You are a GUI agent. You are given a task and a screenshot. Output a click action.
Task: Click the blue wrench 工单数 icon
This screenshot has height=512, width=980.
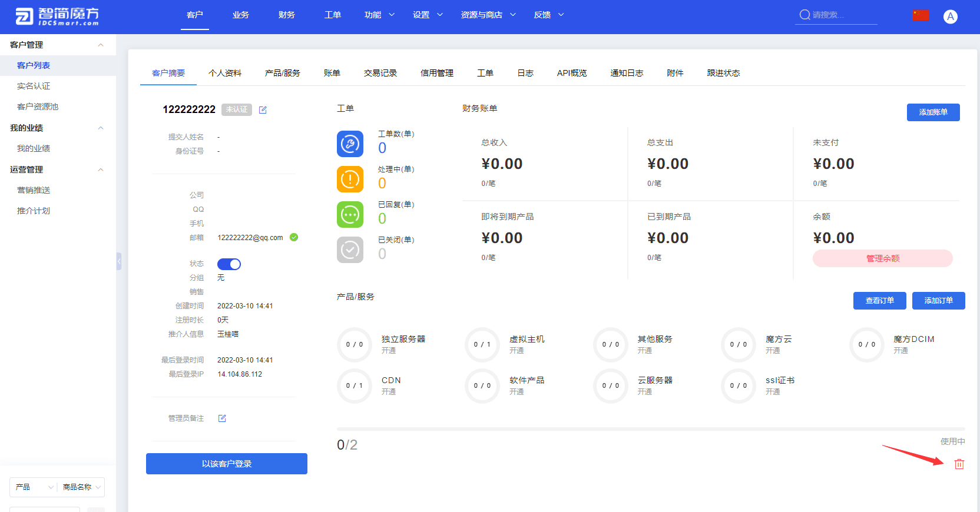pyautogui.click(x=350, y=144)
